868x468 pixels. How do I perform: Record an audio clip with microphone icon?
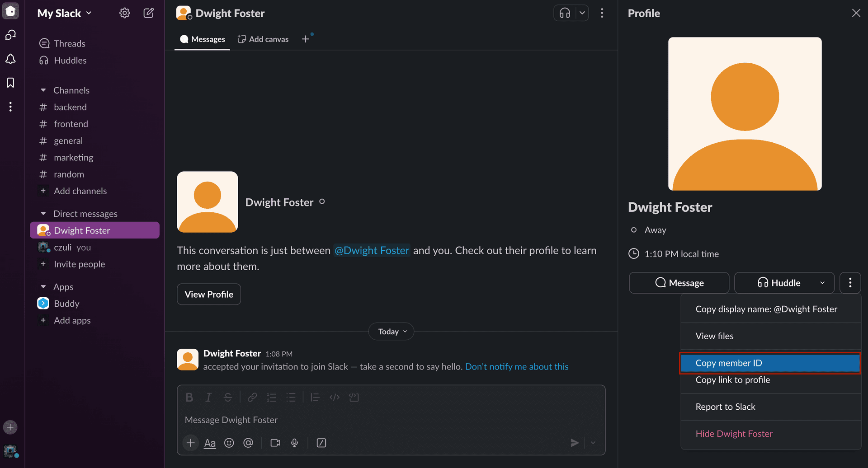pos(294,443)
